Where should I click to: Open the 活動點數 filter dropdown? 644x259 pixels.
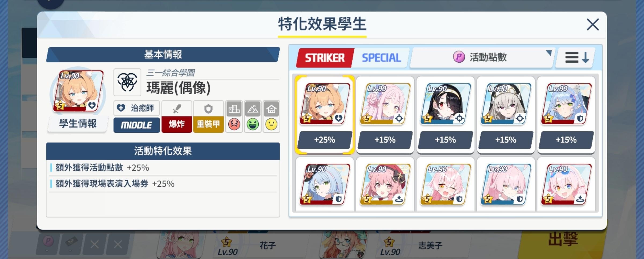[x=482, y=57]
